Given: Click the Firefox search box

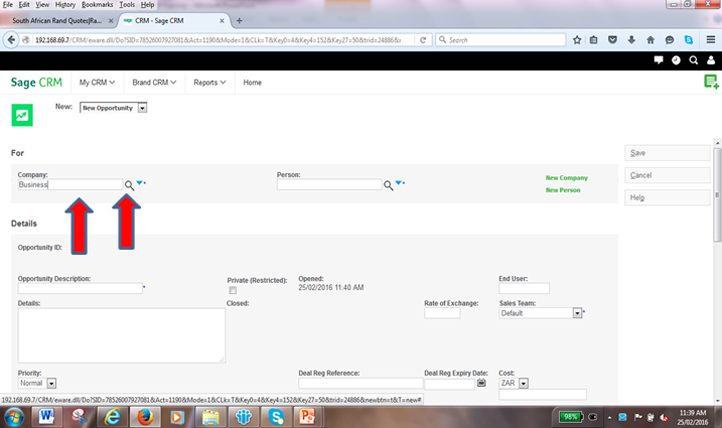Looking at the screenshot, I should coord(501,40).
